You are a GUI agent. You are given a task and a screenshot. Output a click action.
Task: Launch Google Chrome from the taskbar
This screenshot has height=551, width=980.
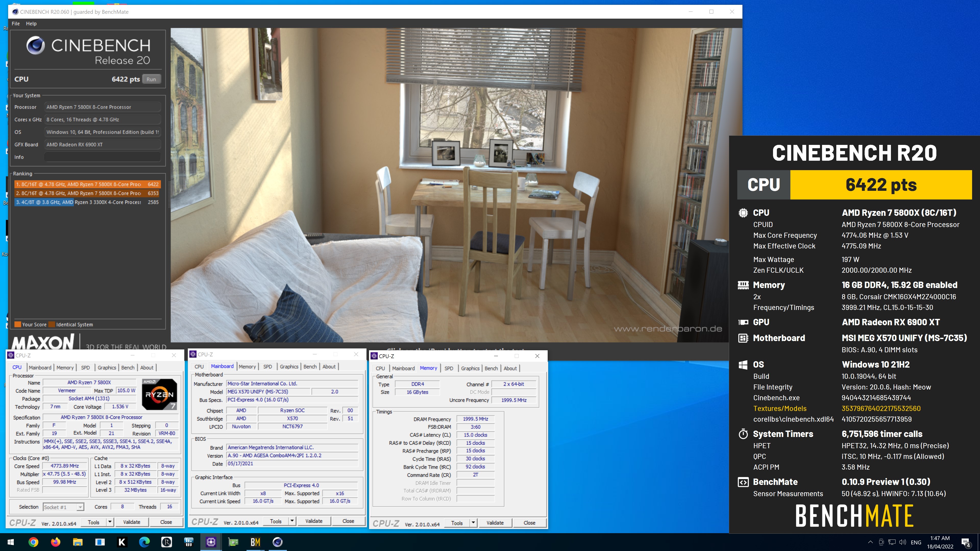pos(33,542)
